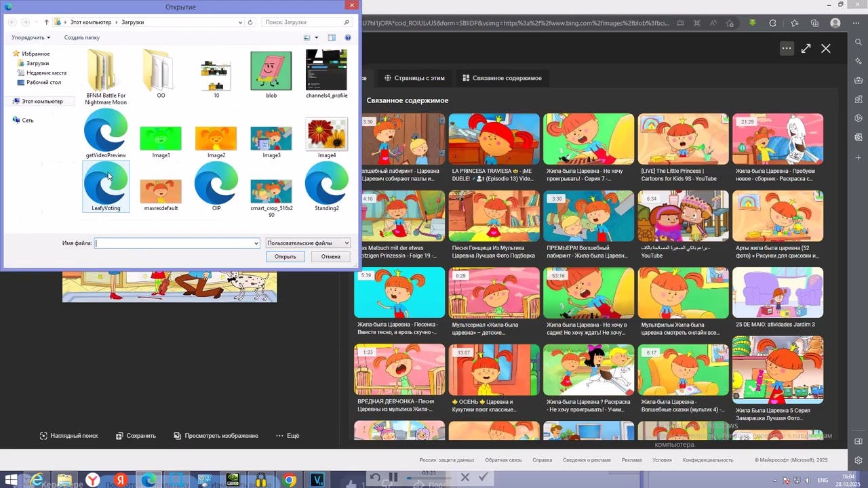Select the Image3 file
The image size is (868, 488).
[x=271, y=142]
